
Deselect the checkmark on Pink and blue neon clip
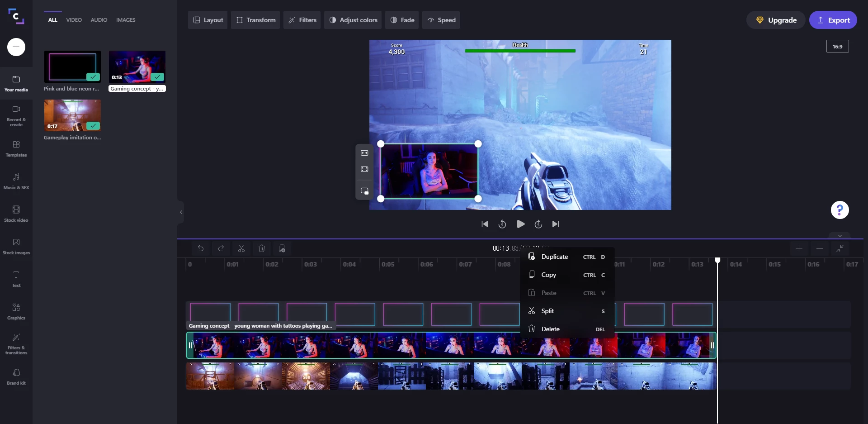pos(93,77)
